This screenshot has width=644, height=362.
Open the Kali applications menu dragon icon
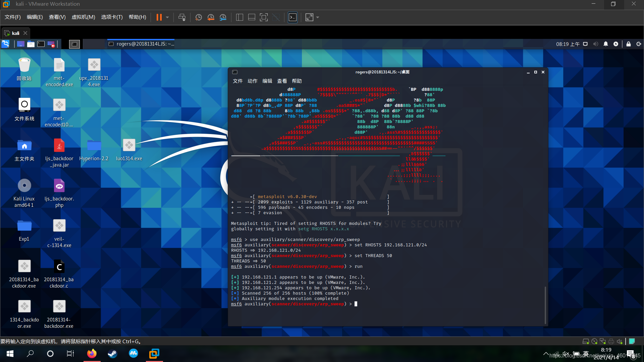[5, 44]
